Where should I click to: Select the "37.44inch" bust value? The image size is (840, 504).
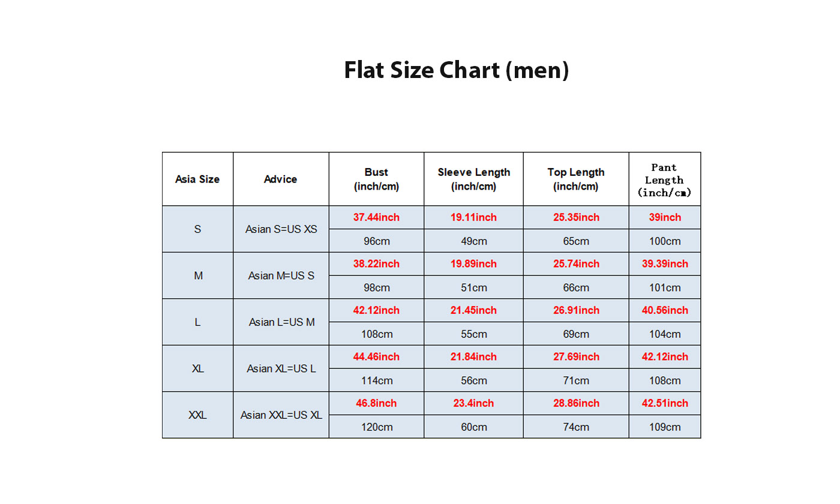tap(376, 217)
